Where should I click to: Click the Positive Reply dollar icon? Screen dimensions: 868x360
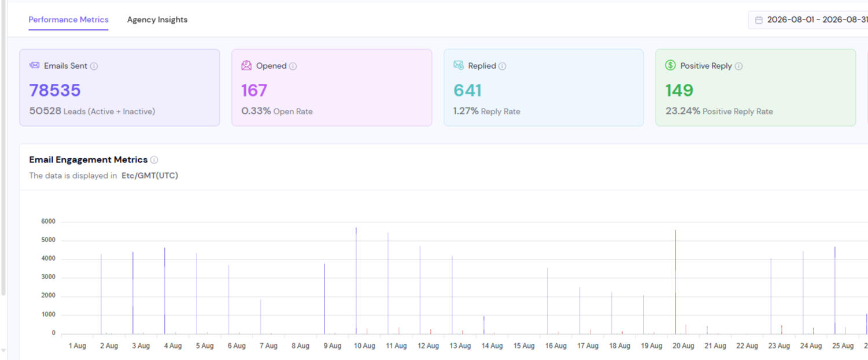coord(670,65)
